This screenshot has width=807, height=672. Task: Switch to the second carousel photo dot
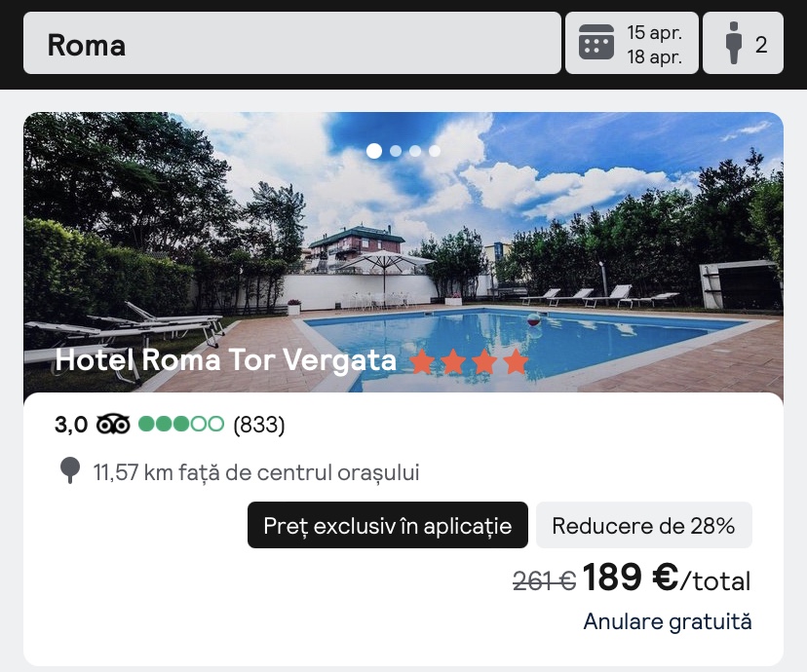(396, 151)
